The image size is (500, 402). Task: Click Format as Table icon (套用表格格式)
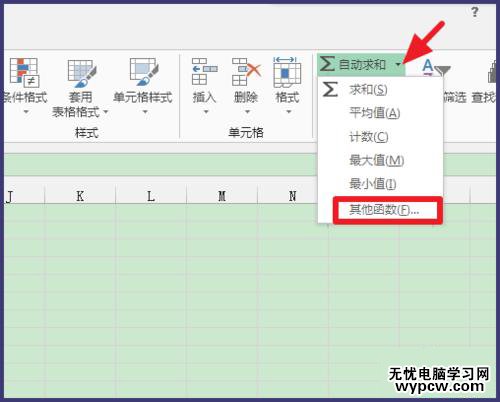[82, 73]
